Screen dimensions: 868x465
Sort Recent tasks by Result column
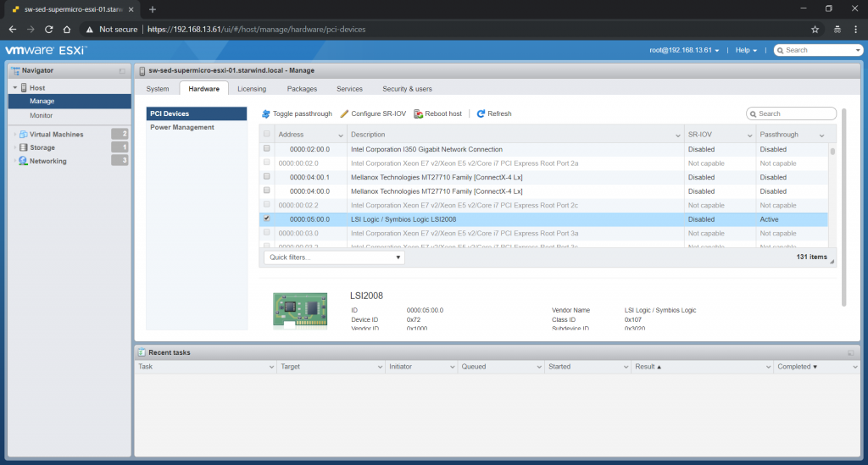(702, 367)
